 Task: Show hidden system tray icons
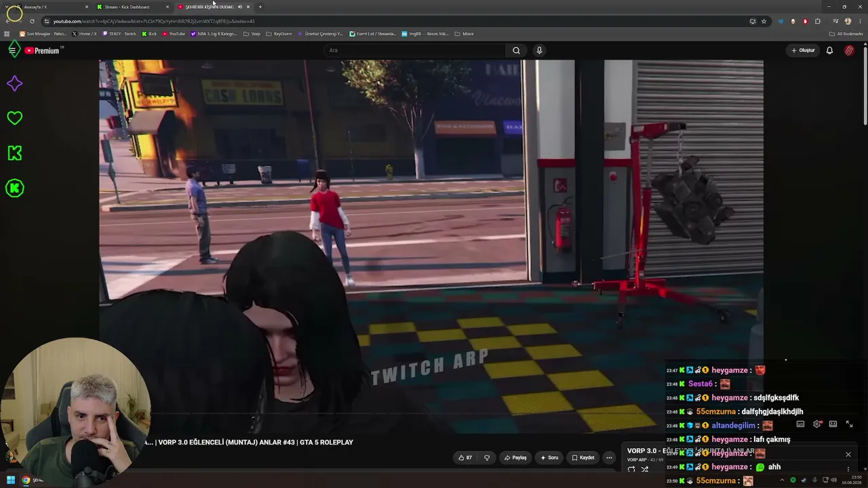point(783,480)
